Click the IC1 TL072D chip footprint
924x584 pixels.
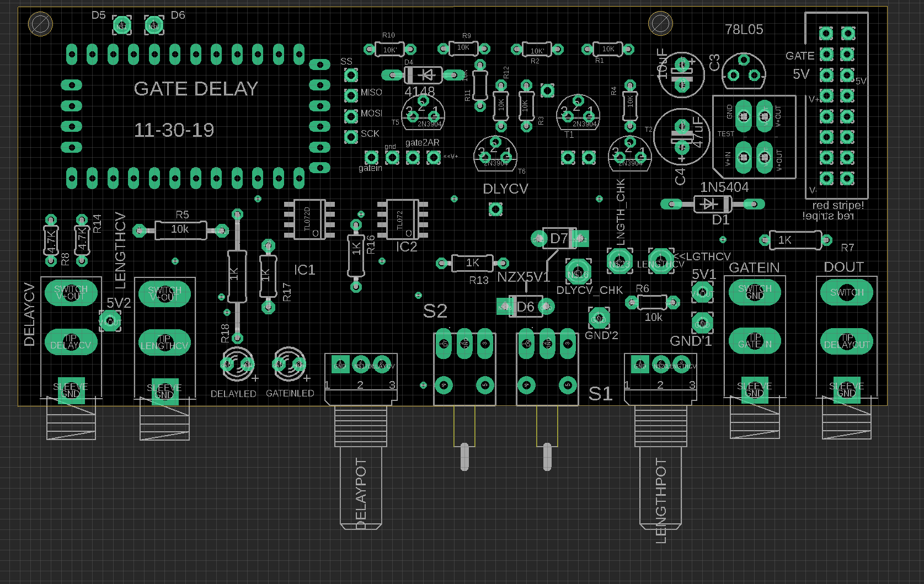(x=309, y=220)
